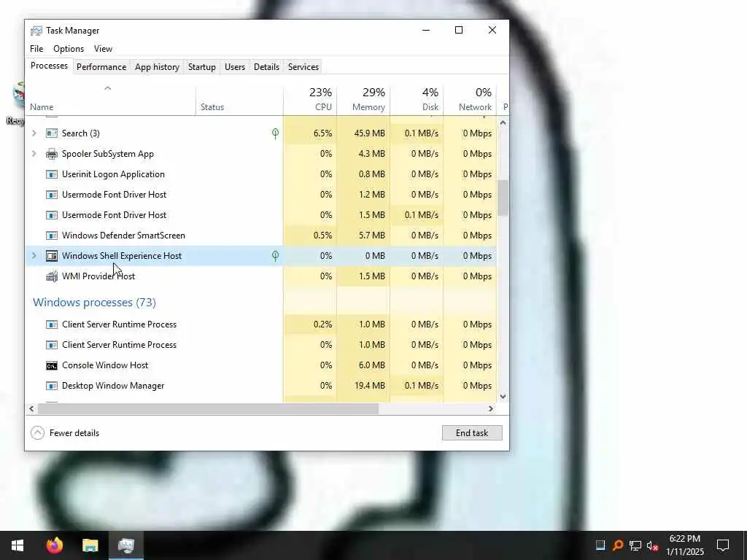Click the Windows processes (73) group header

[x=94, y=303]
